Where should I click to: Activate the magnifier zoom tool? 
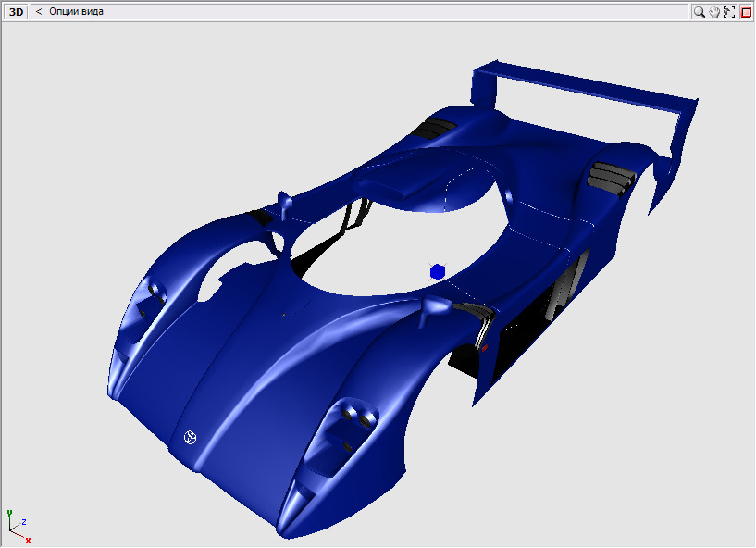click(x=699, y=12)
